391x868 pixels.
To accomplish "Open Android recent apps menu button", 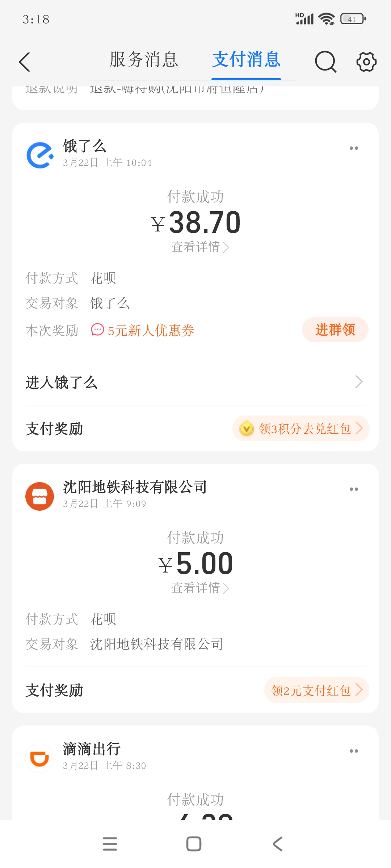I will [x=110, y=844].
